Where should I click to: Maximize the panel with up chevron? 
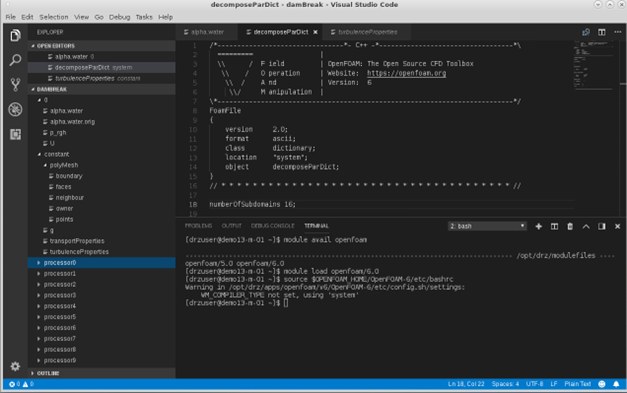click(x=586, y=226)
